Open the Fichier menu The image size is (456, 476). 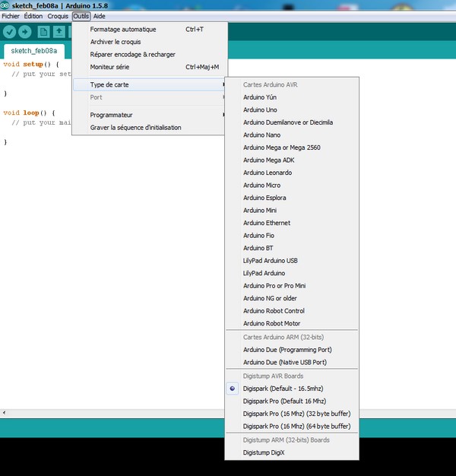(x=11, y=16)
